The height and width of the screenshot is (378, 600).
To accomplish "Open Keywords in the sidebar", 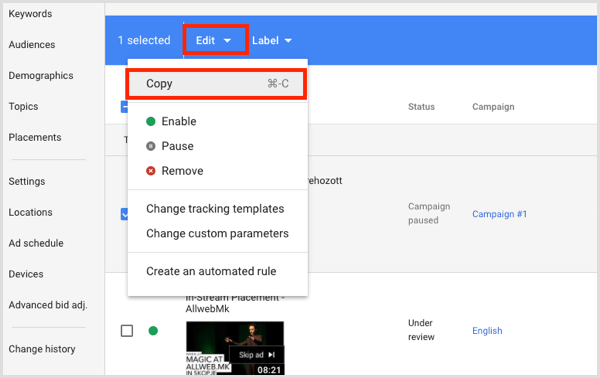I will point(30,14).
